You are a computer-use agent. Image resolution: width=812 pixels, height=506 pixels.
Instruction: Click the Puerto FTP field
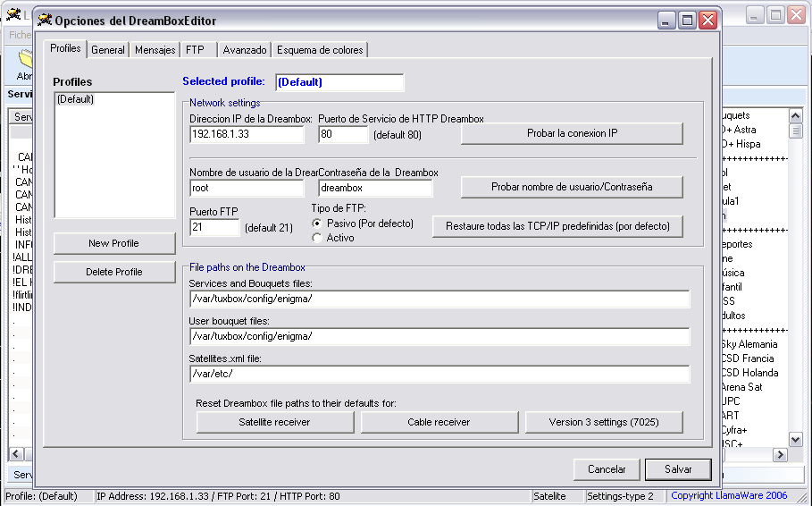[x=214, y=227]
